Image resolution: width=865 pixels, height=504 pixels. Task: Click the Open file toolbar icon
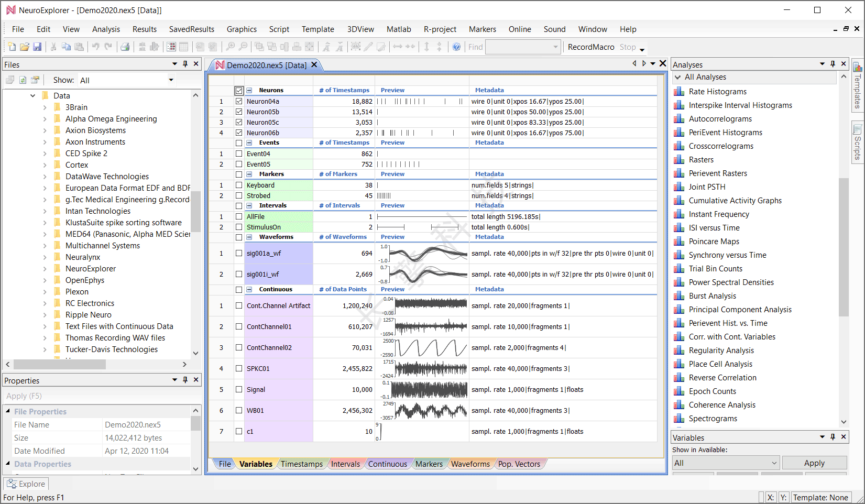click(x=24, y=47)
